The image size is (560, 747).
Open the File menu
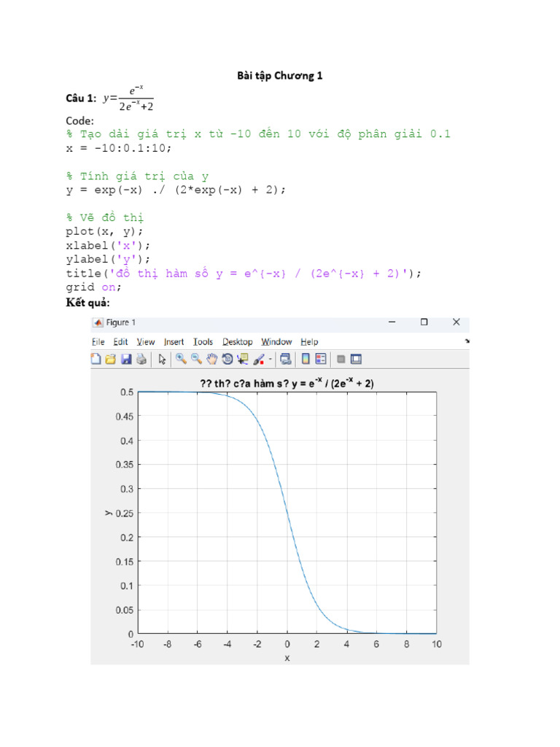tap(98, 341)
